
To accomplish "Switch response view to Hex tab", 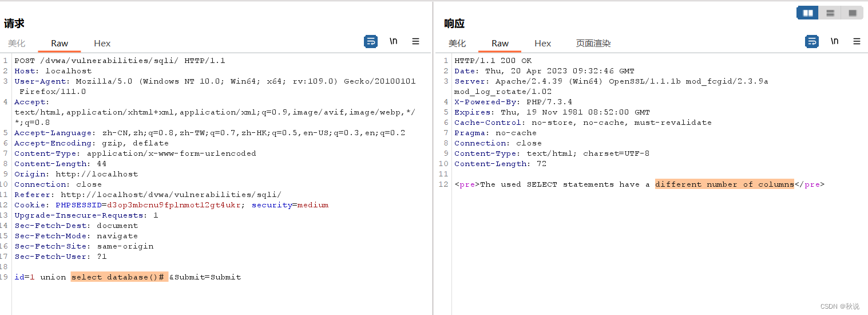I will [x=543, y=44].
